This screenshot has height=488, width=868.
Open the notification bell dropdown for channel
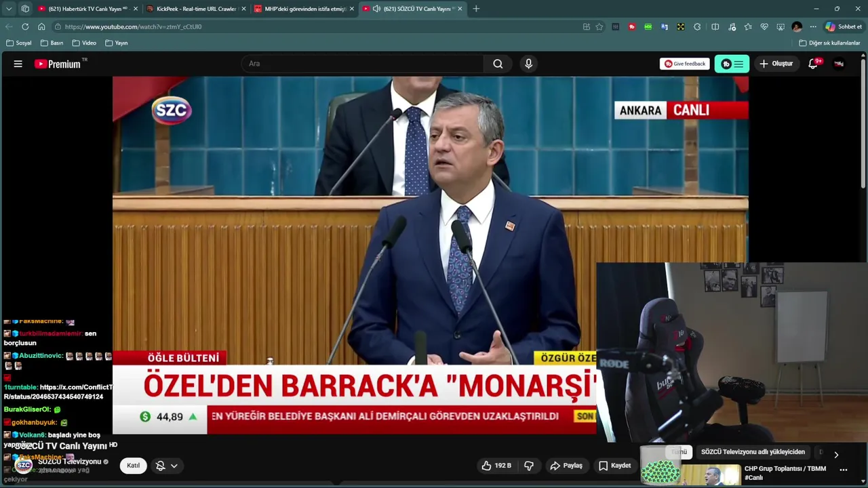(167, 466)
